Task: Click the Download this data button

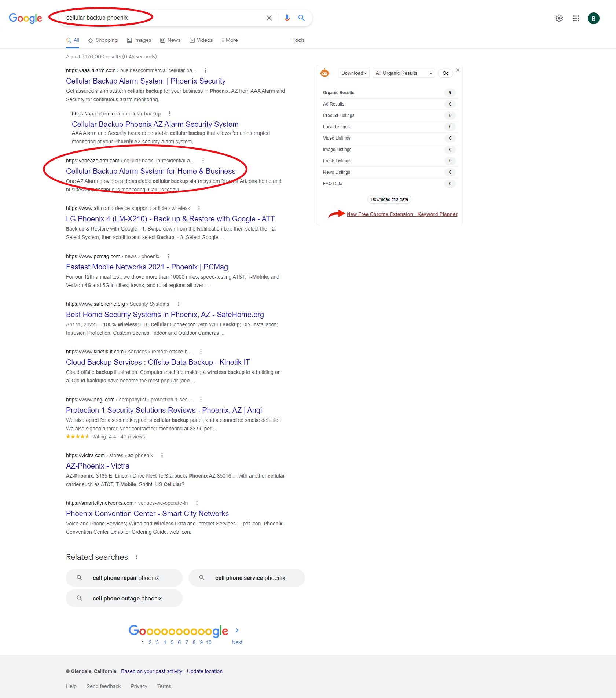Action: tap(389, 199)
